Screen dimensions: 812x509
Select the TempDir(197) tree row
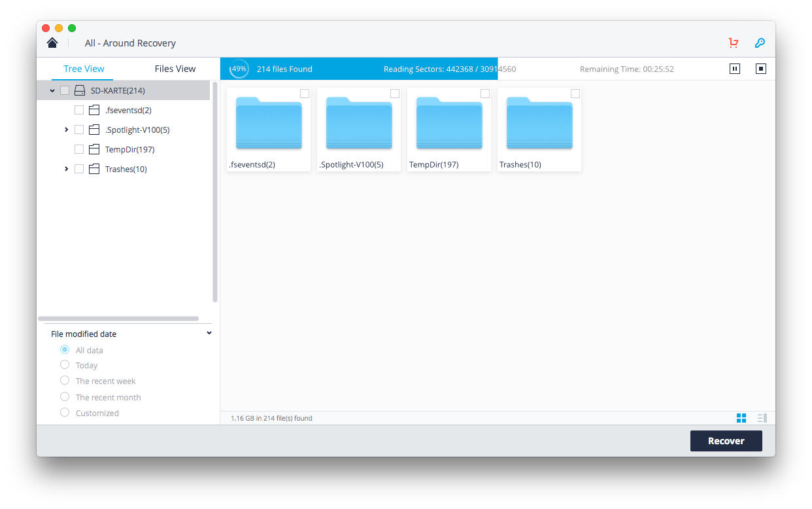(x=123, y=149)
